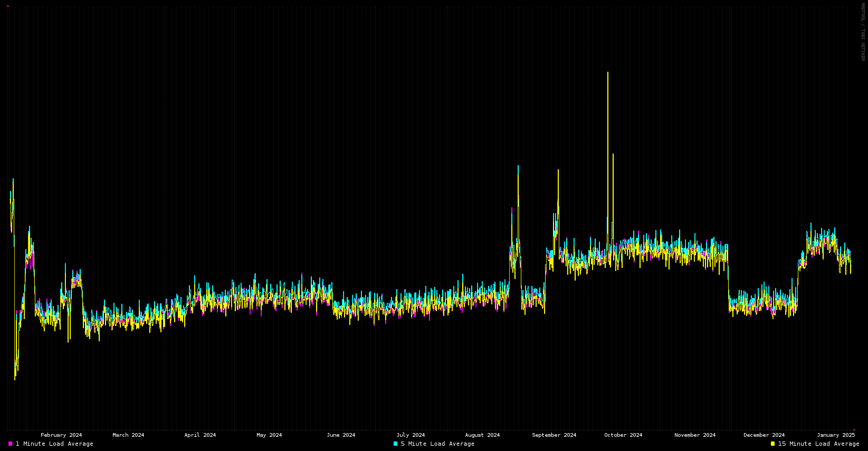Viewport: 868px width, 451px height.
Task: Choose the June 2024 axis label
Action: tap(341, 435)
